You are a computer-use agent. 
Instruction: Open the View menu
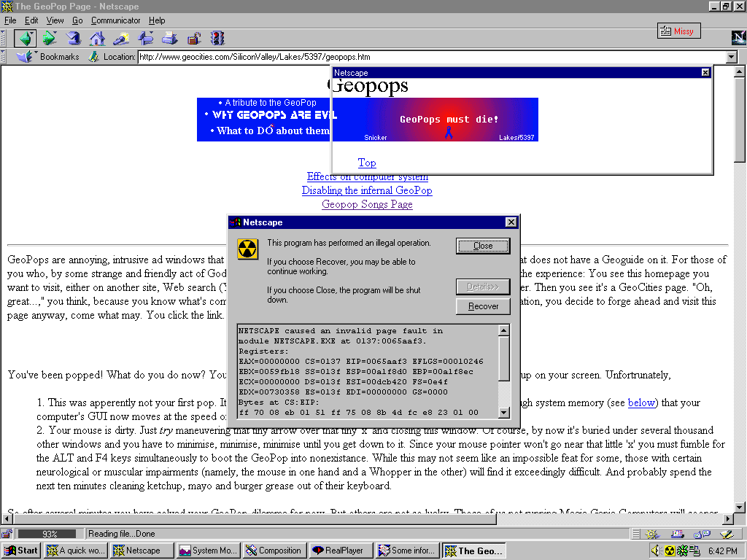click(x=55, y=20)
